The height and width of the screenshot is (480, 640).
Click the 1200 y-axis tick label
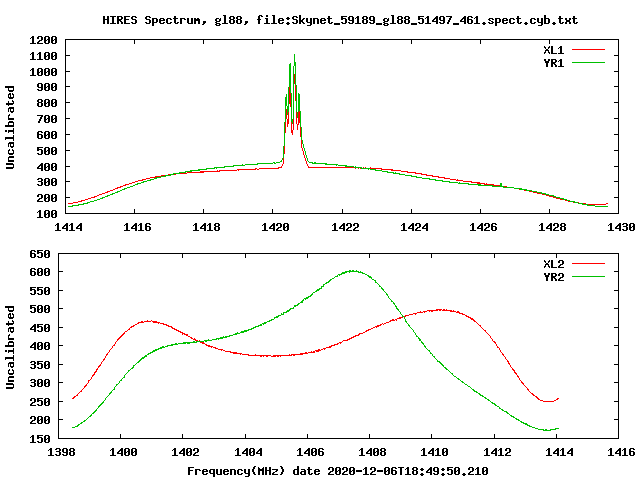pos(43,40)
